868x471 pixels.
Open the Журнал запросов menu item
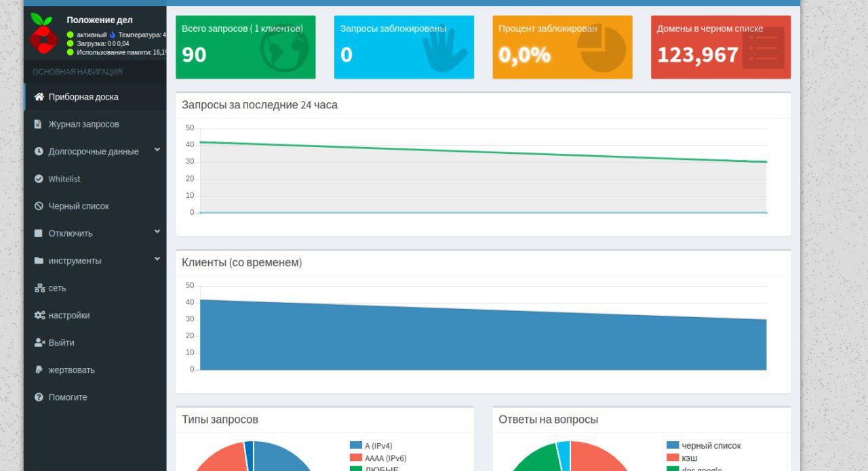click(95, 124)
